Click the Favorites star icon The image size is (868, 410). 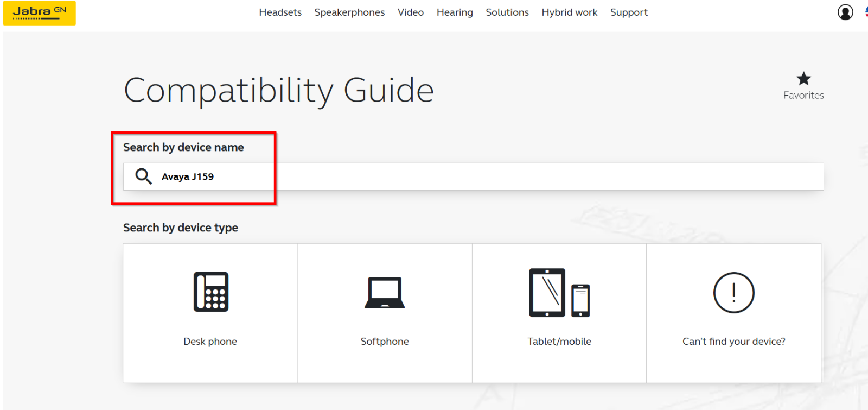coord(803,79)
